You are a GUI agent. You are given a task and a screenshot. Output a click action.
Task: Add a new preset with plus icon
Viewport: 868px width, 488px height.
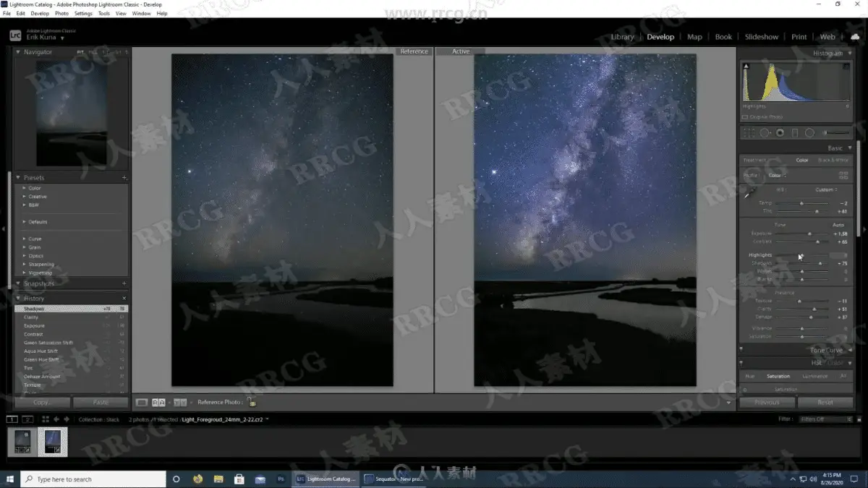tap(124, 177)
